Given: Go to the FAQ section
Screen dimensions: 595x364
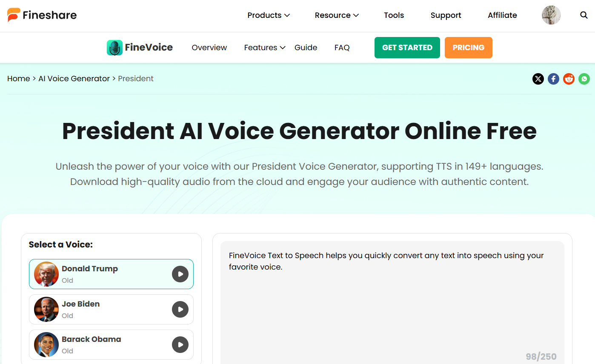Looking at the screenshot, I should [x=342, y=48].
